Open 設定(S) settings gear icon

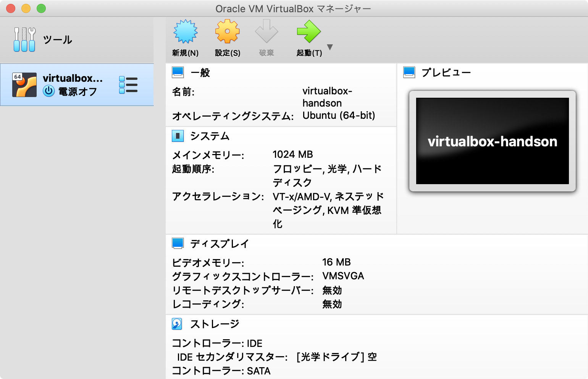228,31
